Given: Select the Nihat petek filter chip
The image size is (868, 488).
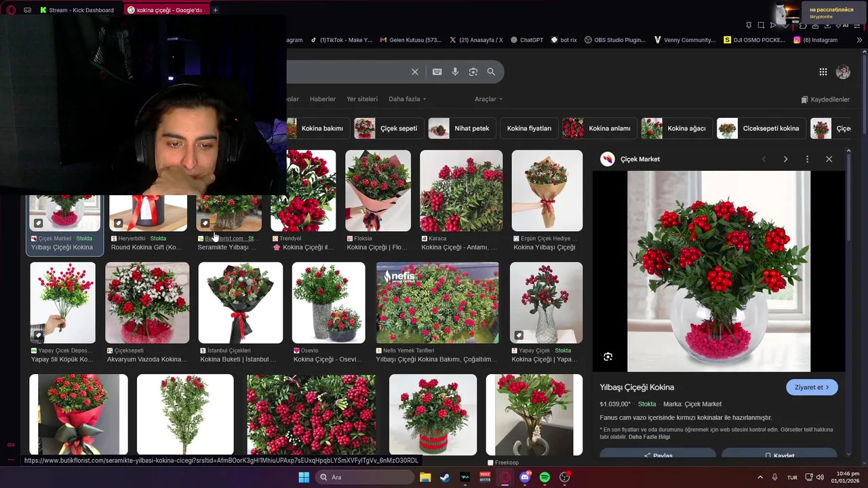Looking at the screenshot, I should 462,128.
